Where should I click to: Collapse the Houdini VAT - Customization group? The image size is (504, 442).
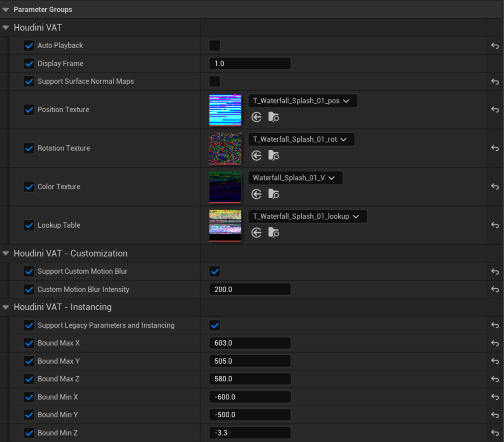coord(6,254)
